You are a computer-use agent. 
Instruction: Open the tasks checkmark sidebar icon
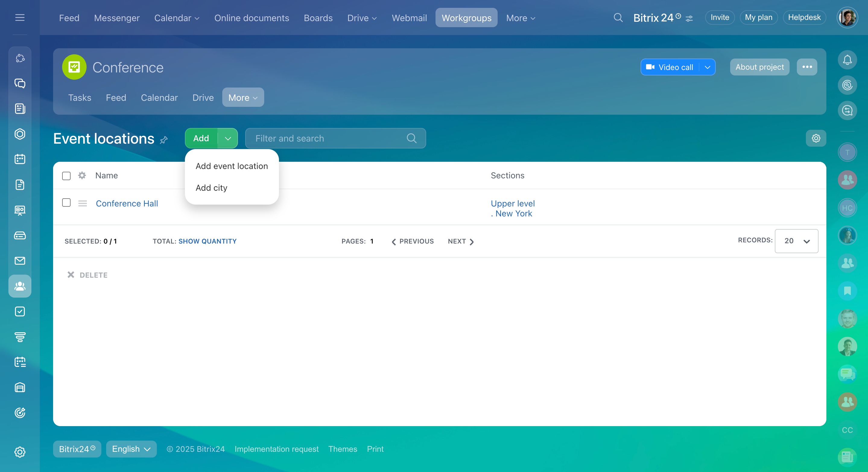pyautogui.click(x=20, y=311)
